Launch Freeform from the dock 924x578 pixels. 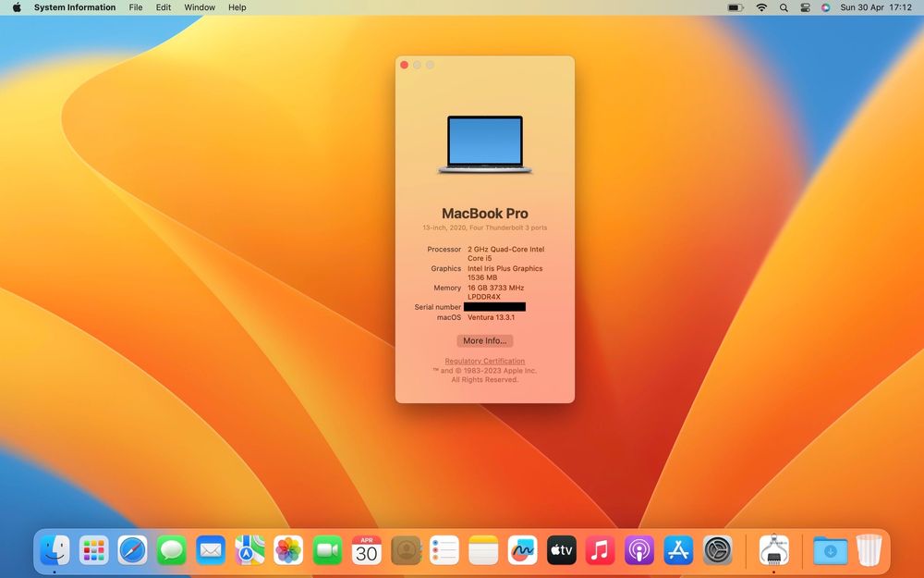(522, 550)
